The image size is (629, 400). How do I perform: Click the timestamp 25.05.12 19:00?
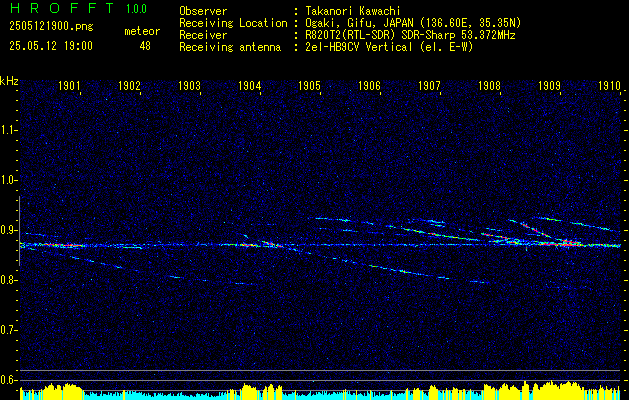click(51, 46)
